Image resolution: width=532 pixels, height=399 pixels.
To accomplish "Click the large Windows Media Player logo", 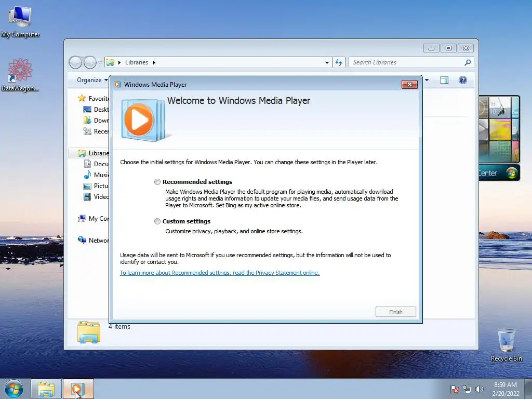I will click(x=144, y=120).
